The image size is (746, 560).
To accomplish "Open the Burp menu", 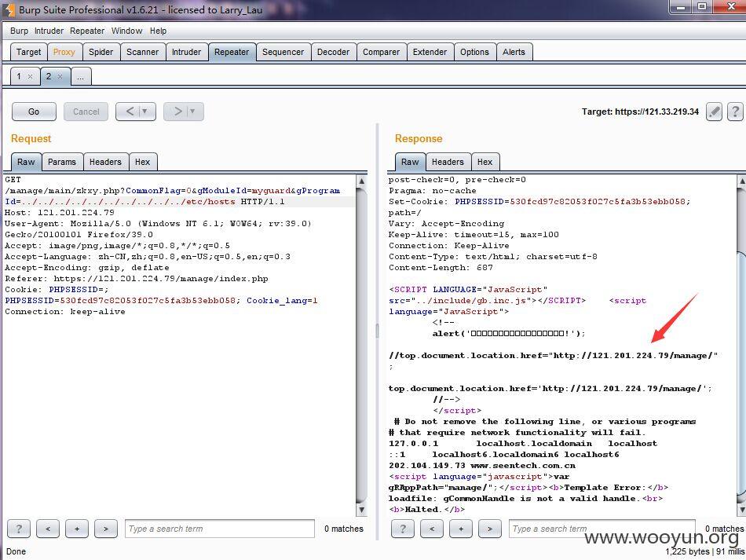I will pyautogui.click(x=19, y=31).
